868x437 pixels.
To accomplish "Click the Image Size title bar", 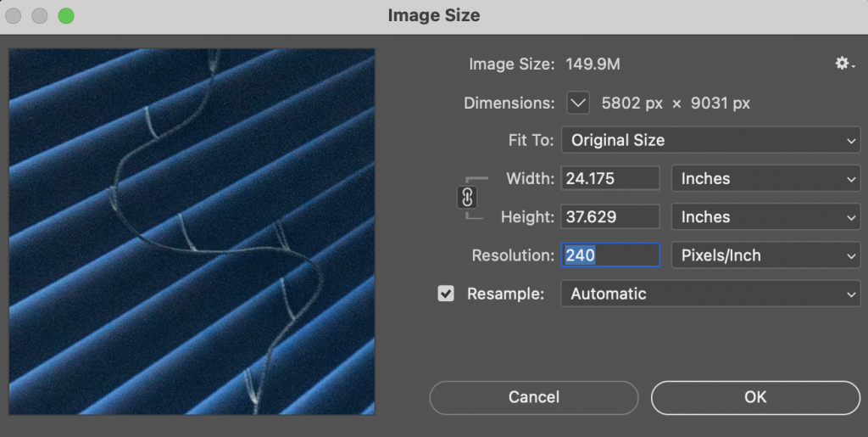I will [x=434, y=15].
